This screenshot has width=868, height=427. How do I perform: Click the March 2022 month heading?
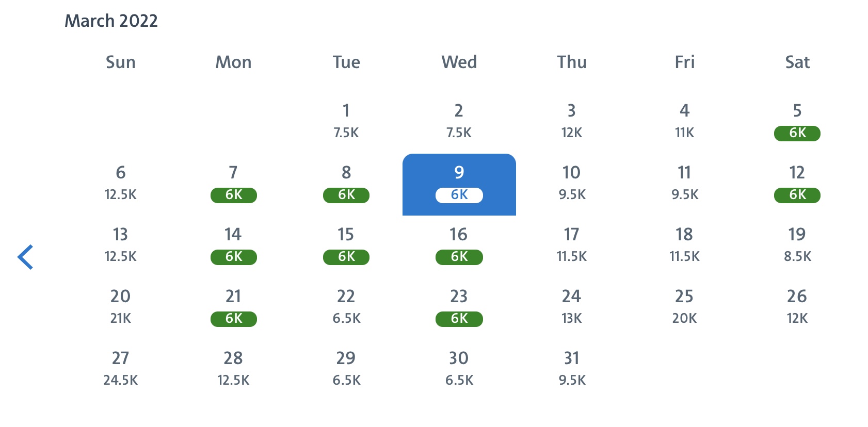coord(111,21)
